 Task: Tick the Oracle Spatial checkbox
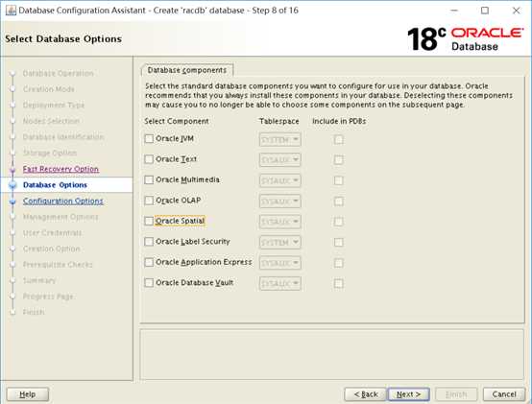pos(149,221)
